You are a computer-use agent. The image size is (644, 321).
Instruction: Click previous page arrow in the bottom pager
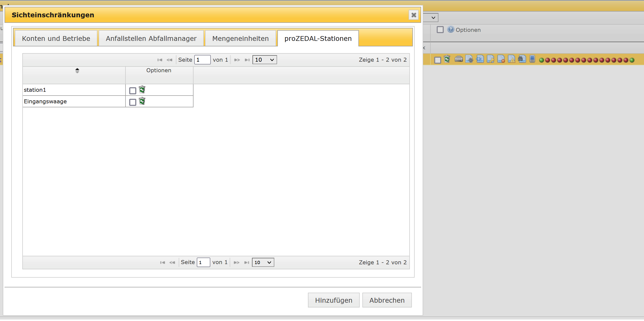point(172,263)
